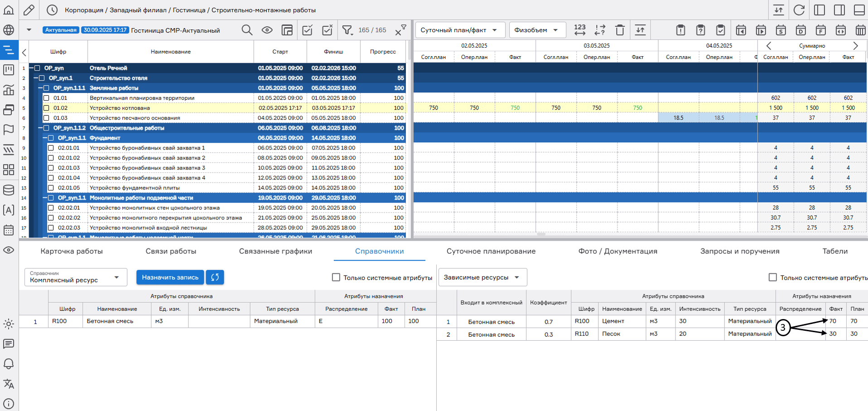Click the history clock icon beside the breadcrumb
The height and width of the screenshot is (411, 868).
coord(52,10)
